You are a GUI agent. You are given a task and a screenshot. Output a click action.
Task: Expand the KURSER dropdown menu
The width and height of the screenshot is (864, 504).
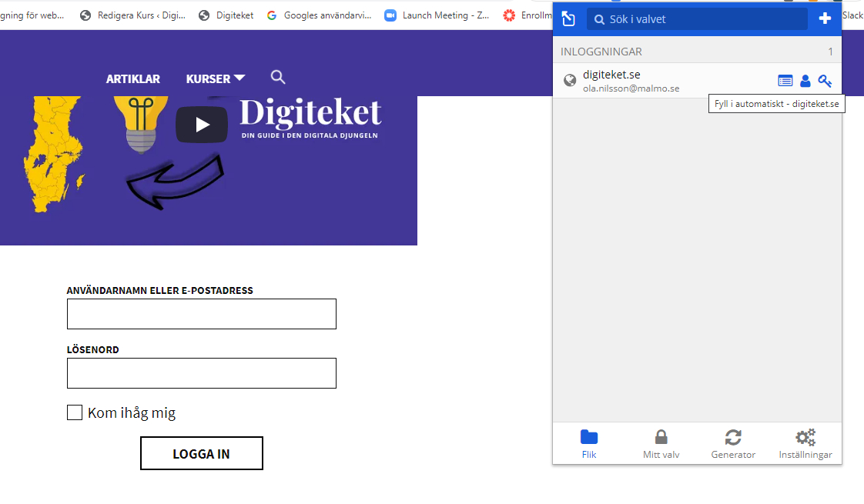216,78
